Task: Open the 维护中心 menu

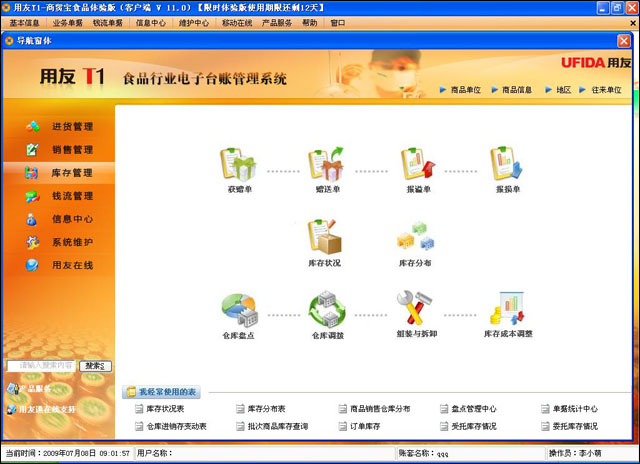Action: click(194, 23)
